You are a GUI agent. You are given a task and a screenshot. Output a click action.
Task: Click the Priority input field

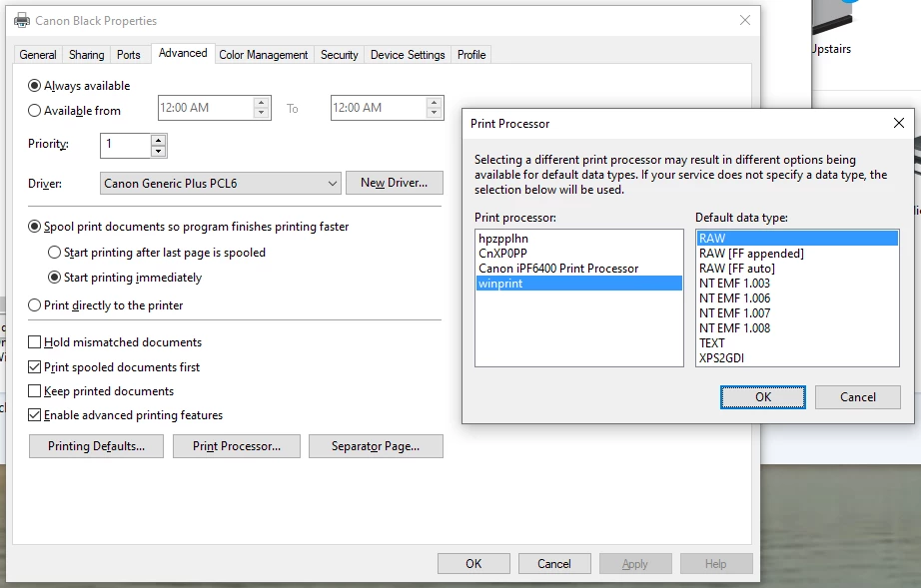(x=126, y=146)
